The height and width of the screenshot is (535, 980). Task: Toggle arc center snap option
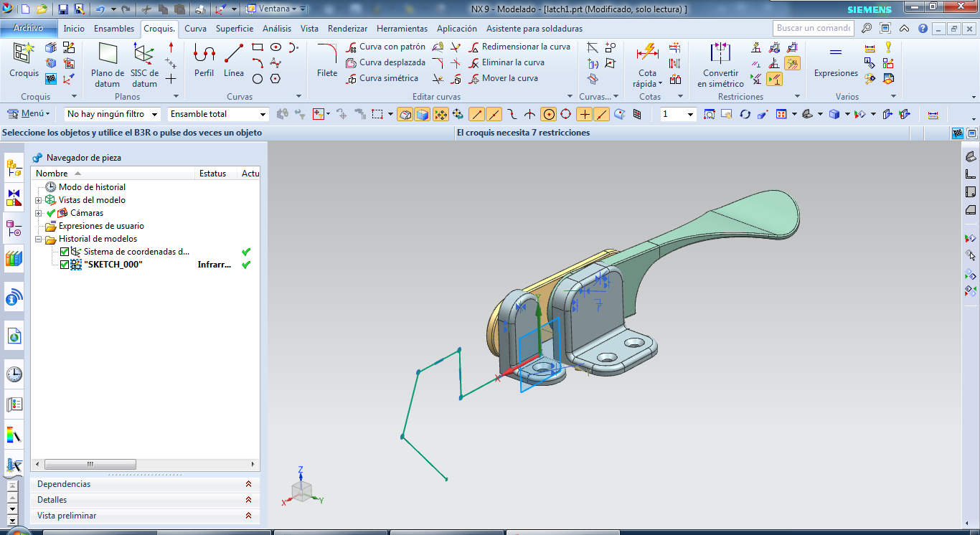click(x=548, y=114)
